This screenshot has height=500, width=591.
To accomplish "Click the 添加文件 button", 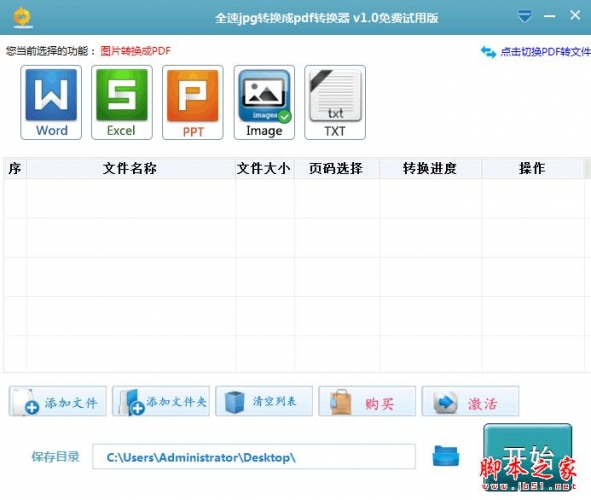I will pos(58,401).
